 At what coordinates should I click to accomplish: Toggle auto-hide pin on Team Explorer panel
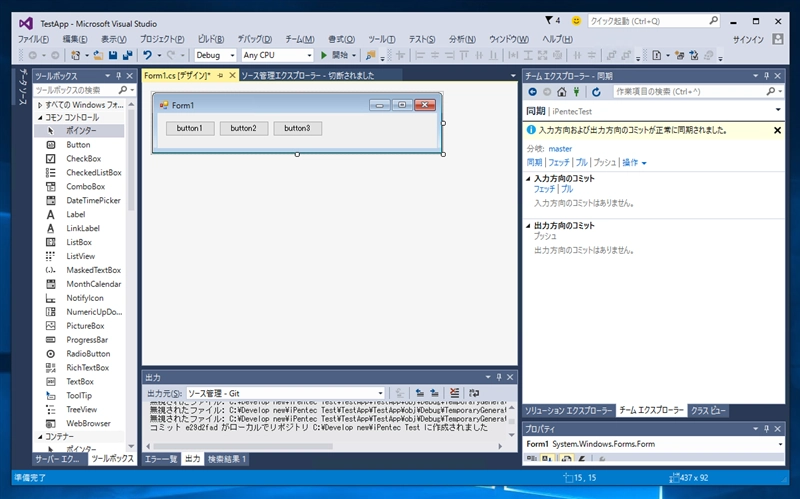tap(766, 76)
